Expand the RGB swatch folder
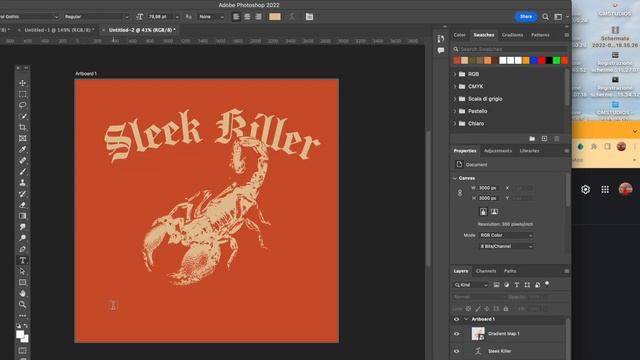The height and width of the screenshot is (360, 640). click(455, 74)
